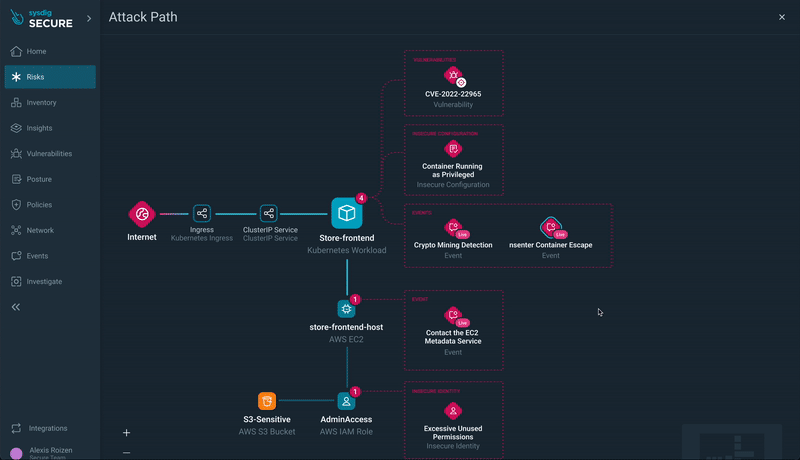Open the CVE-2022-22965 vulnerability icon
Image resolution: width=800 pixels, height=460 pixels.
[453, 76]
